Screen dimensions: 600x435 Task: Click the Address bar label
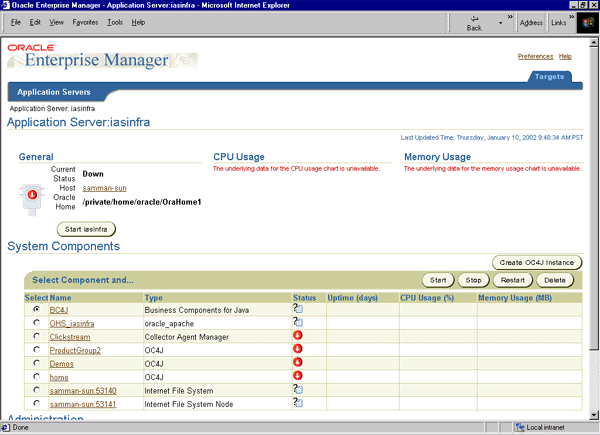tap(531, 23)
